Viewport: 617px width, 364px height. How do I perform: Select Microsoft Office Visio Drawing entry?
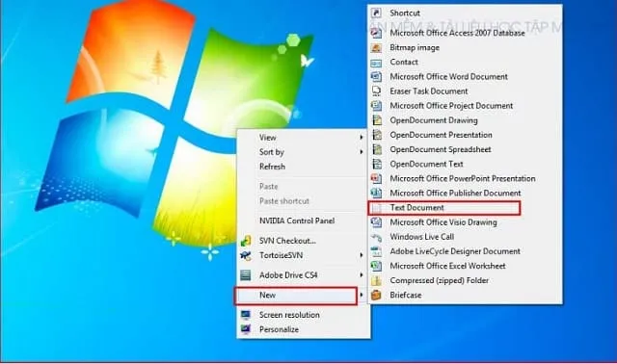465,222
